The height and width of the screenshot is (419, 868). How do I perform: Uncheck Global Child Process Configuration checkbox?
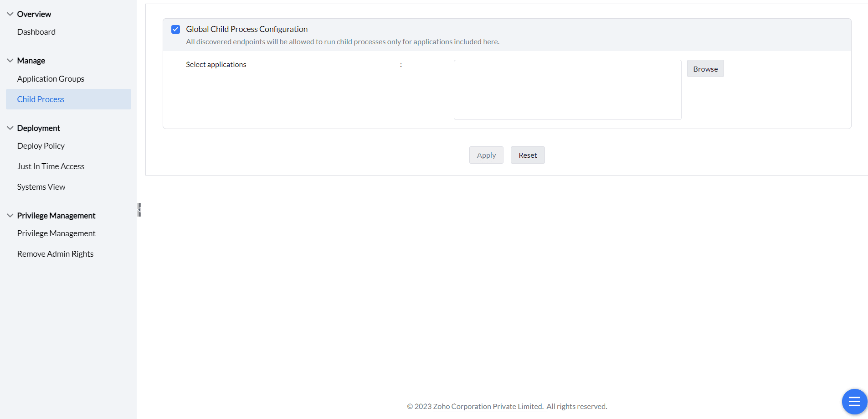coord(175,30)
